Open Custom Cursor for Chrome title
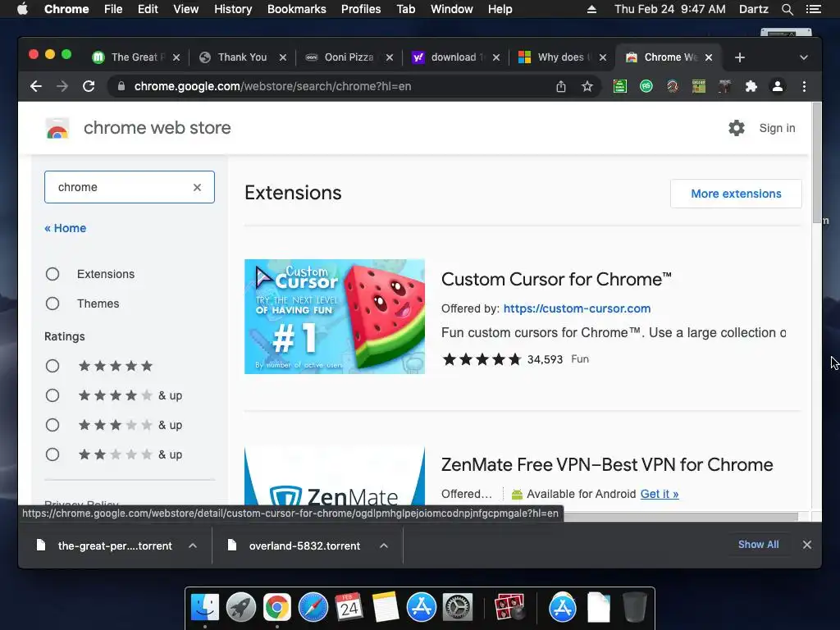Image resolution: width=840 pixels, height=630 pixels. pos(556,279)
